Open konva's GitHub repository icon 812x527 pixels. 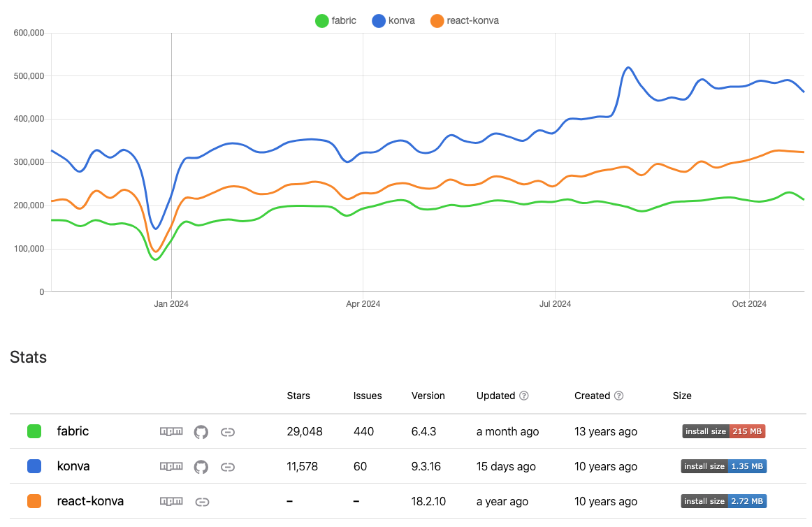coord(201,466)
